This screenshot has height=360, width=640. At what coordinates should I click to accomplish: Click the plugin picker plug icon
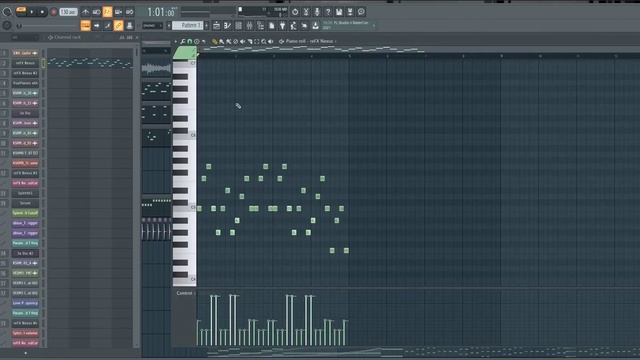coord(282,26)
